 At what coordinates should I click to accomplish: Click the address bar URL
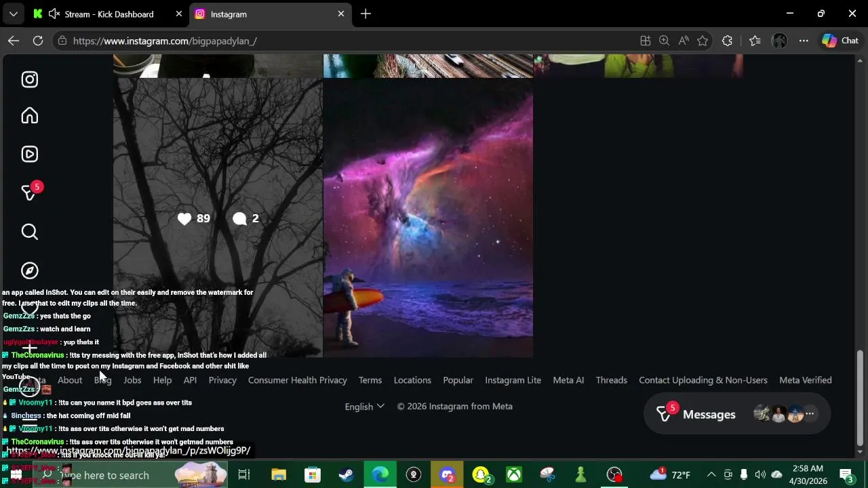coord(165,41)
